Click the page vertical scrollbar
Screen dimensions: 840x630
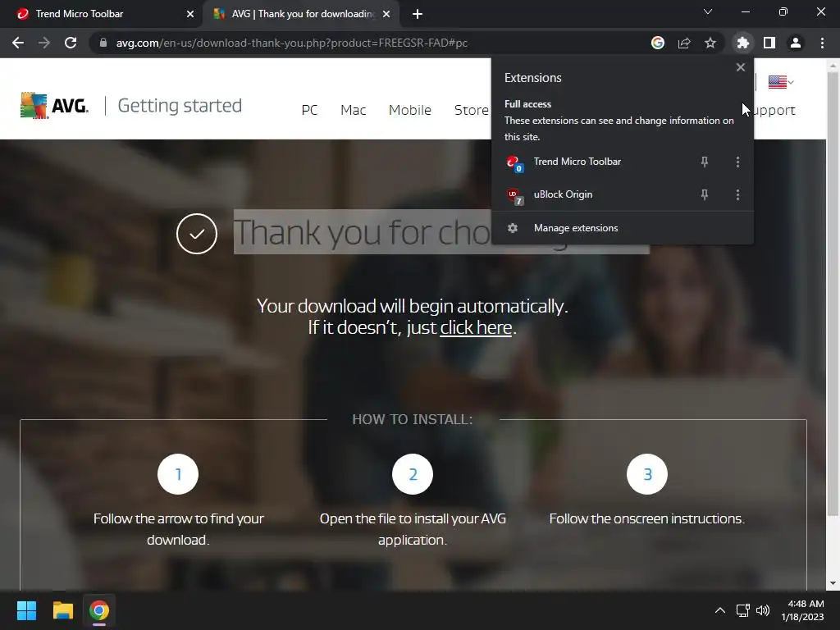click(833, 294)
